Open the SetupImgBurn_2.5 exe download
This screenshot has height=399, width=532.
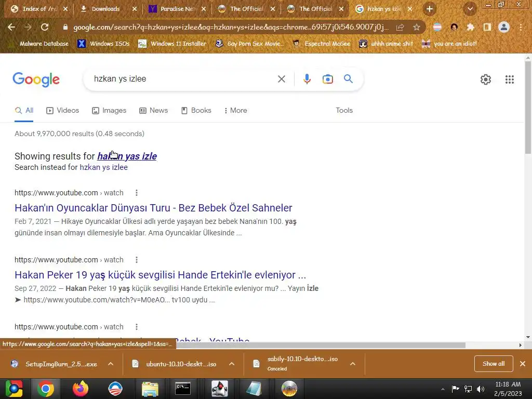tap(54, 364)
